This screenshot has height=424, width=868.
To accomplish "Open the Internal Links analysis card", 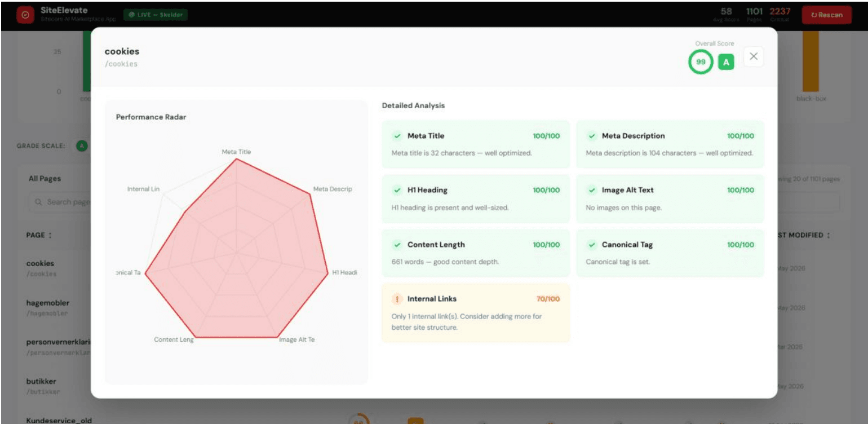I will (x=476, y=313).
